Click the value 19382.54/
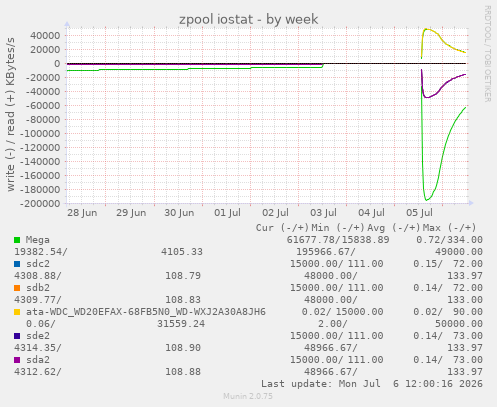The image size is (497, 407). click(x=41, y=252)
